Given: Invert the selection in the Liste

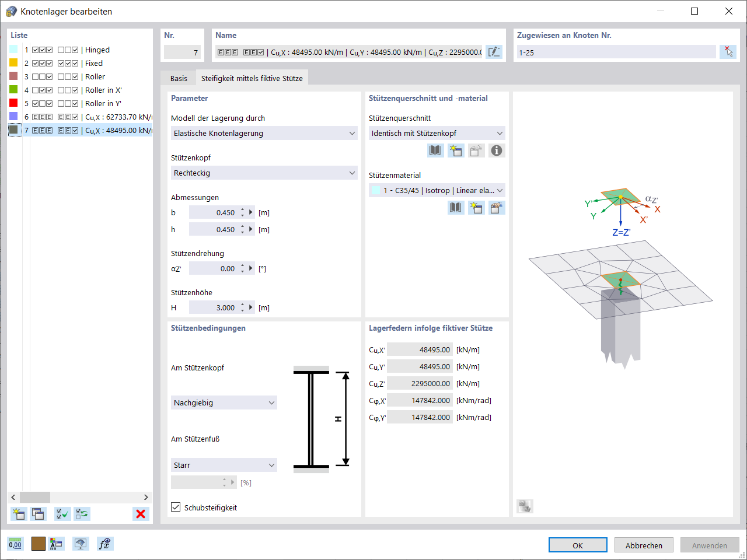Looking at the screenshot, I should coord(82,514).
